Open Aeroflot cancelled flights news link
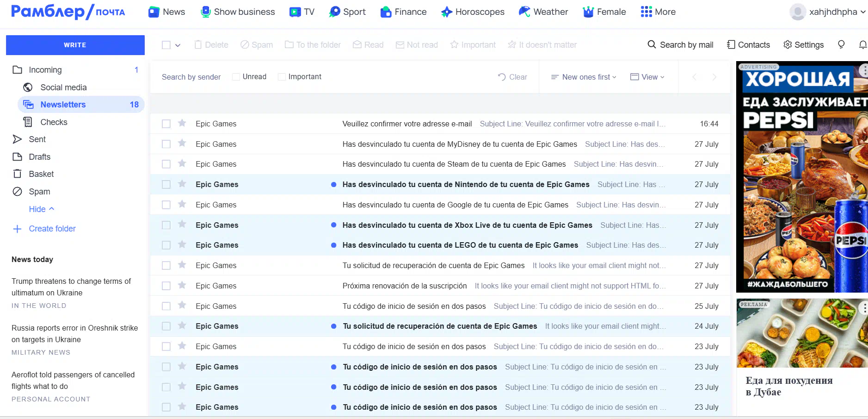This screenshot has height=419, width=868. coord(73,381)
